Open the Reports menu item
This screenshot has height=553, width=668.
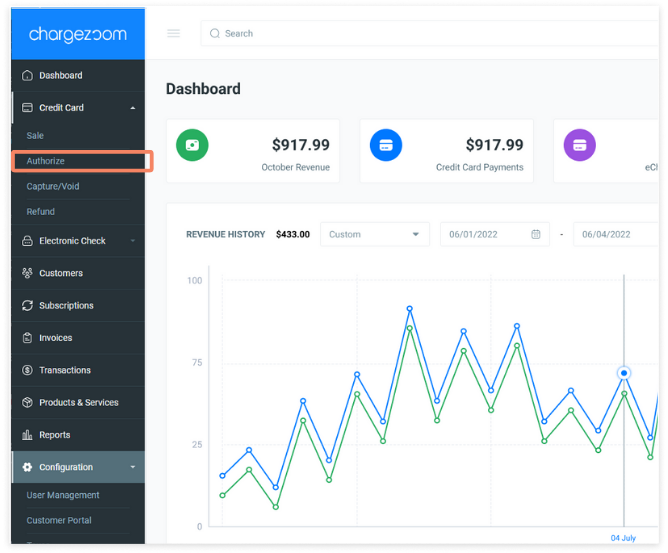pyautogui.click(x=78, y=435)
